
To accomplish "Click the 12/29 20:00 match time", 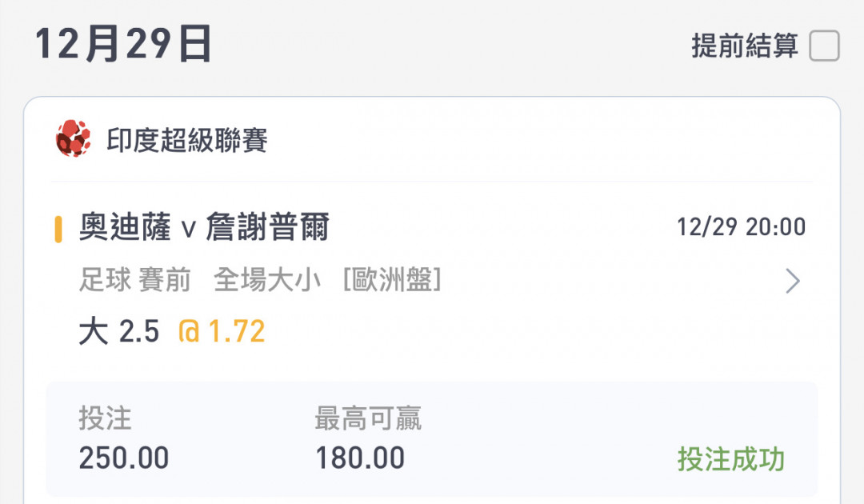I will click(741, 227).
